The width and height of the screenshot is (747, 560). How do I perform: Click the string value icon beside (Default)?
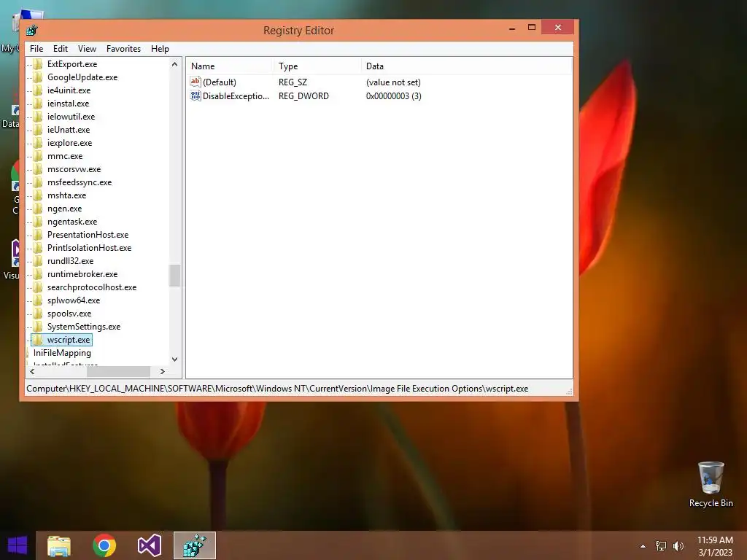click(196, 82)
